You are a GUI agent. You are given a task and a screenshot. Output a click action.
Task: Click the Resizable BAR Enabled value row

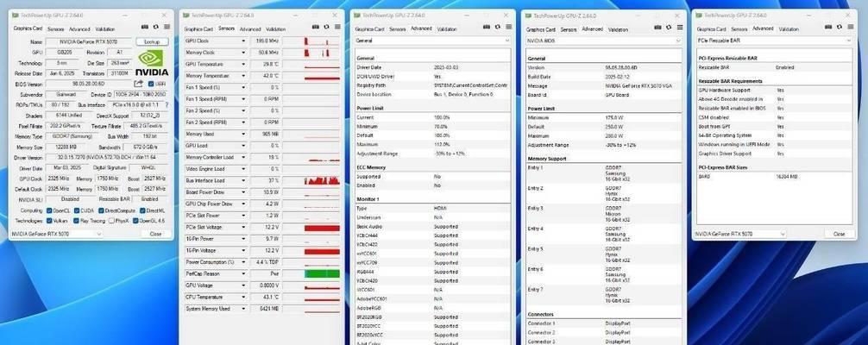(x=775, y=67)
